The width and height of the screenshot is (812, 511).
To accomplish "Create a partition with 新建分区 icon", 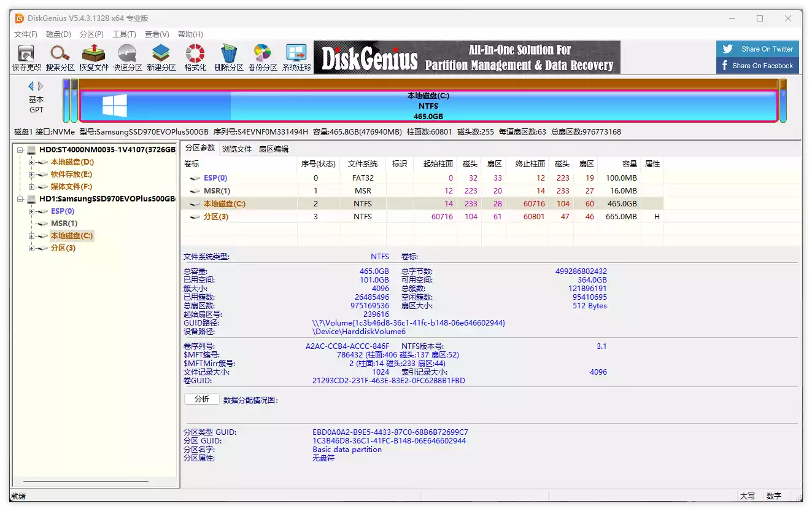I will pos(161,58).
